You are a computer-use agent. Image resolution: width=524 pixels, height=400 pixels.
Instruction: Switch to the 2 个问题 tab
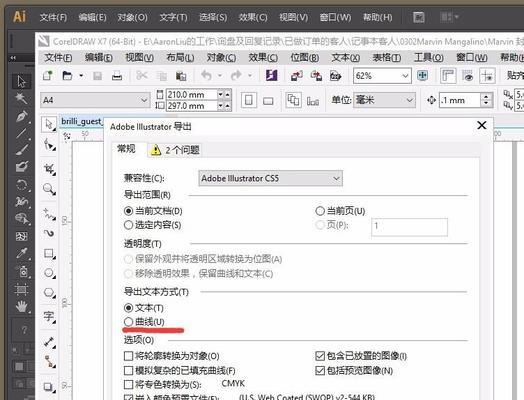[175, 150]
